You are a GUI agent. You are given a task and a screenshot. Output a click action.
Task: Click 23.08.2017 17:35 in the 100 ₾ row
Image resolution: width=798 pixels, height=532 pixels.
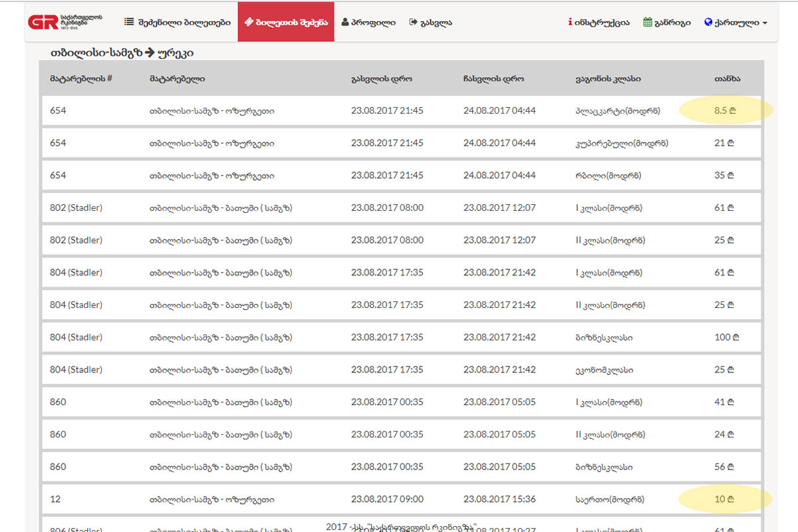387,337
